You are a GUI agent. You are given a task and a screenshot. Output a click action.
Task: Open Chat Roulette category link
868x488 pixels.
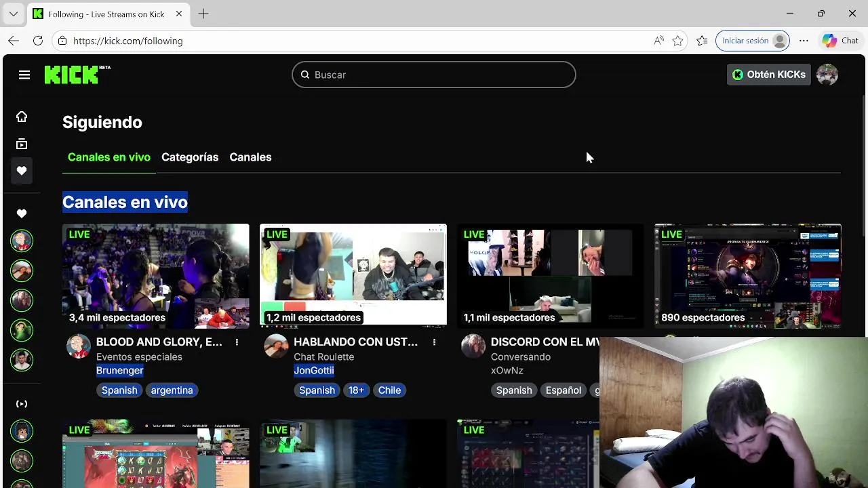pyautogui.click(x=323, y=357)
